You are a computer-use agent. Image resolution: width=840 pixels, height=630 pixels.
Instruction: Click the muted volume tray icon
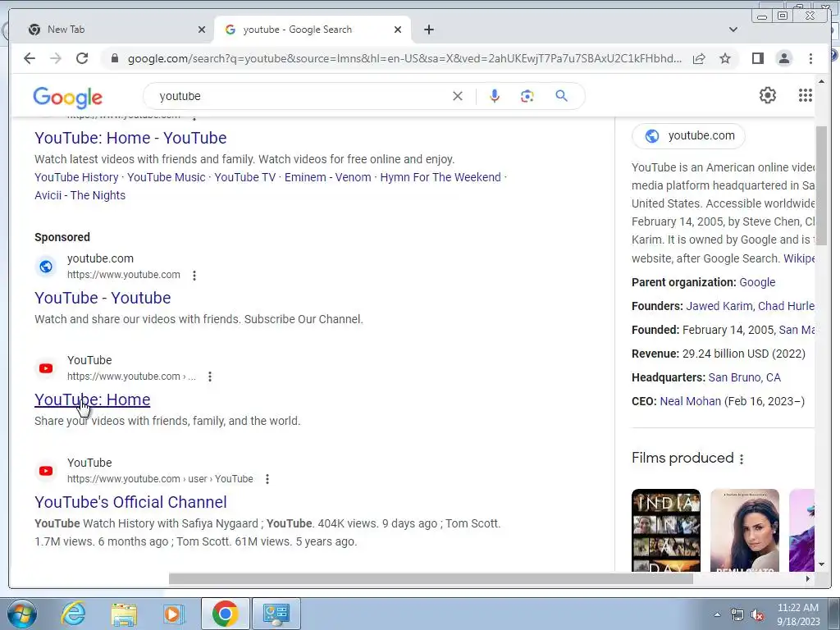click(x=757, y=615)
